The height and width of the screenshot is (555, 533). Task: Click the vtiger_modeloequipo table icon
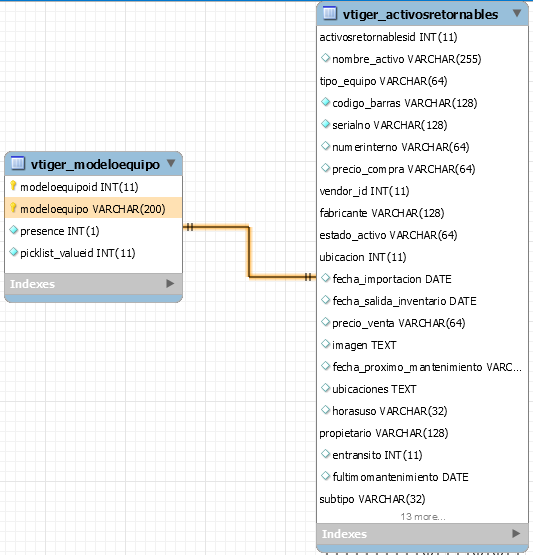(x=18, y=163)
